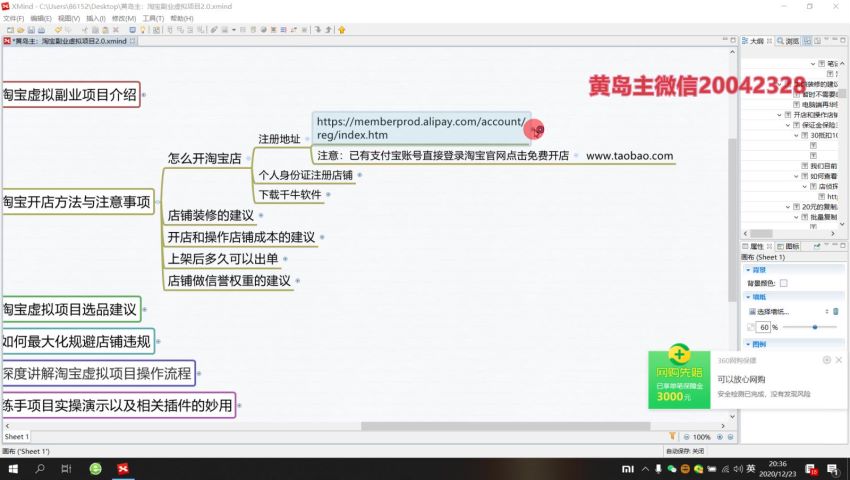Click the Undo toolbar icon
Screen dimensions: 850x480
click(x=59, y=30)
